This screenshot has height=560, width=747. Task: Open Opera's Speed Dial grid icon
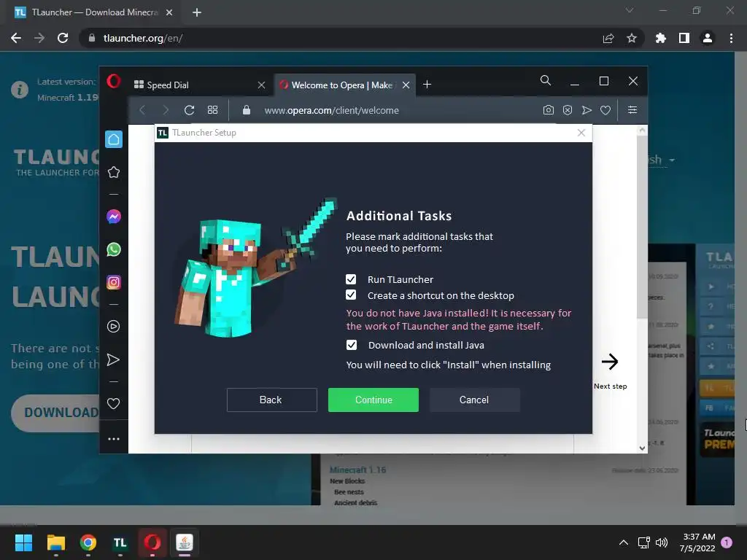pos(212,110)
